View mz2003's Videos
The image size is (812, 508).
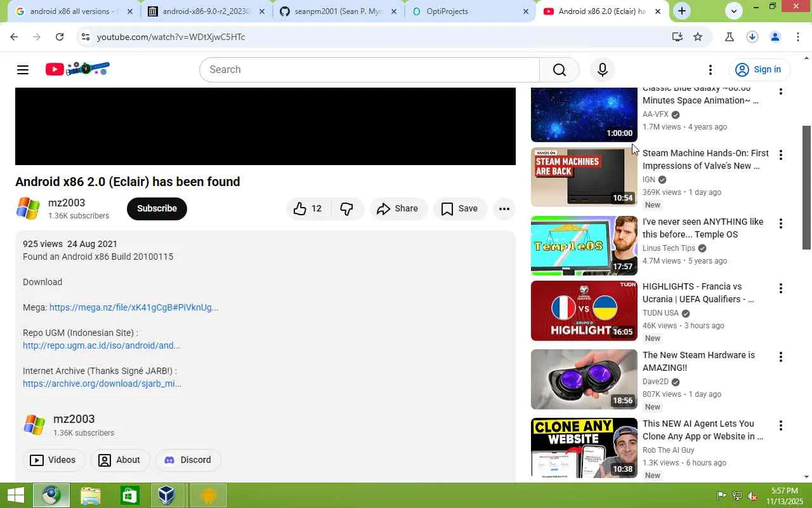[54, 460]
